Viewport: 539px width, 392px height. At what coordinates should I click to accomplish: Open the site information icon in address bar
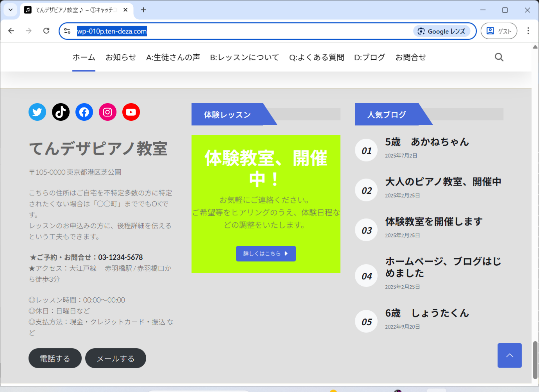67,31
